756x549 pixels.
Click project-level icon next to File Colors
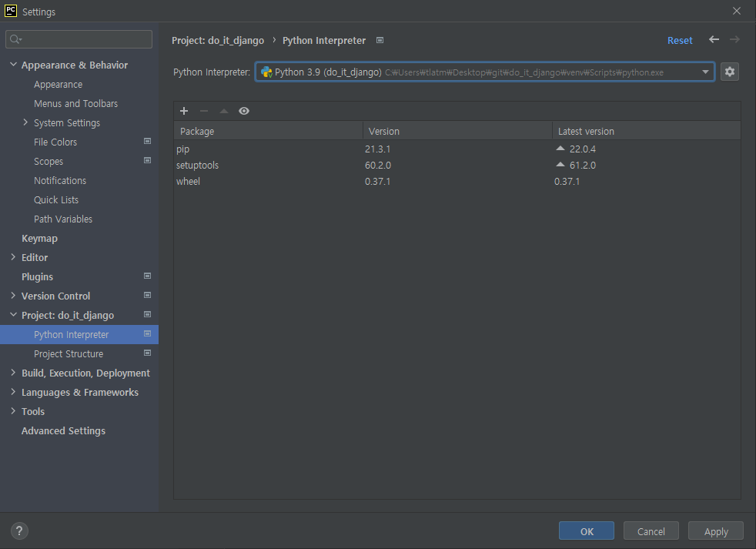tap(148, 142)
